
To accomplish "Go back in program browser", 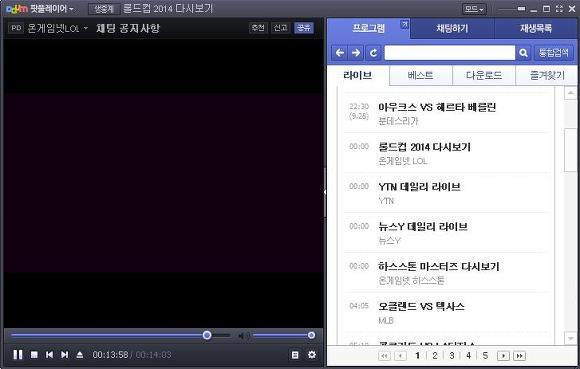I will [x=340, y=53].
